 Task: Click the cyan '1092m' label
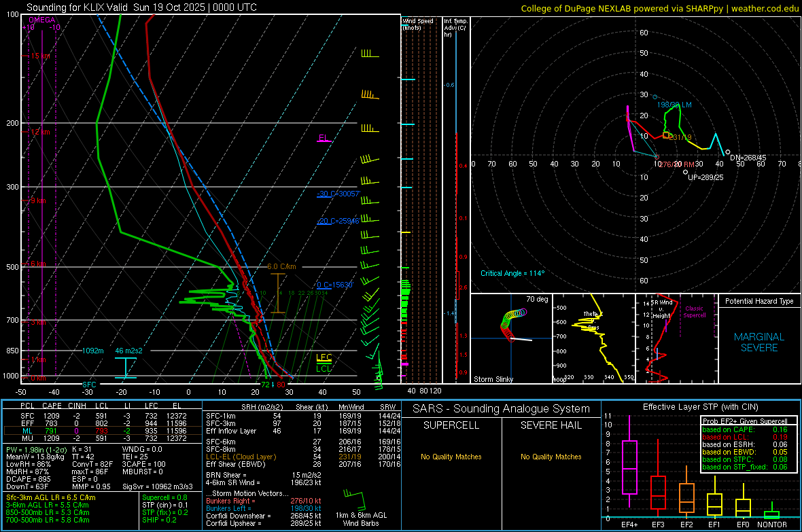click(x=93, y=351)
